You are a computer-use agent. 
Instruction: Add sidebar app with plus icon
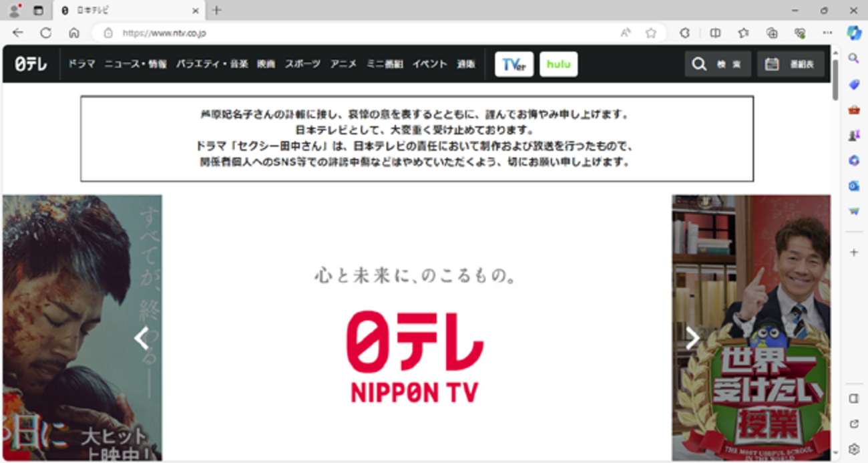(853, 253)
